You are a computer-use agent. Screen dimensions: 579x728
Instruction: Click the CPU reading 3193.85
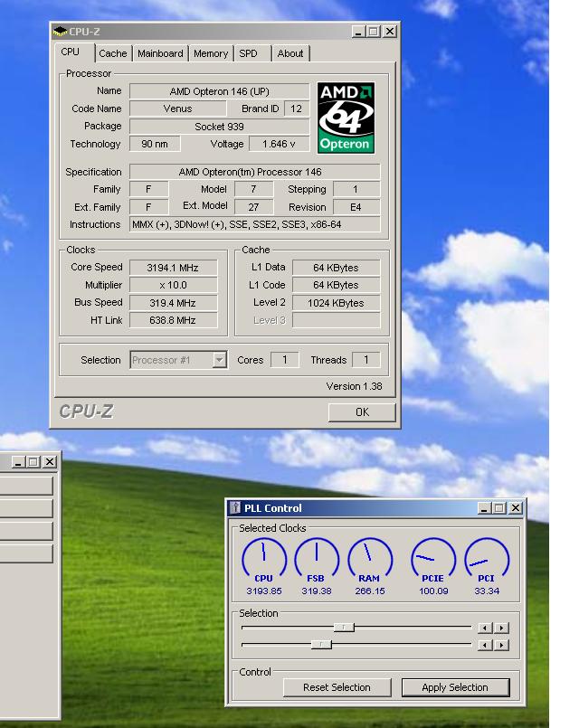[x=264, y=591]
